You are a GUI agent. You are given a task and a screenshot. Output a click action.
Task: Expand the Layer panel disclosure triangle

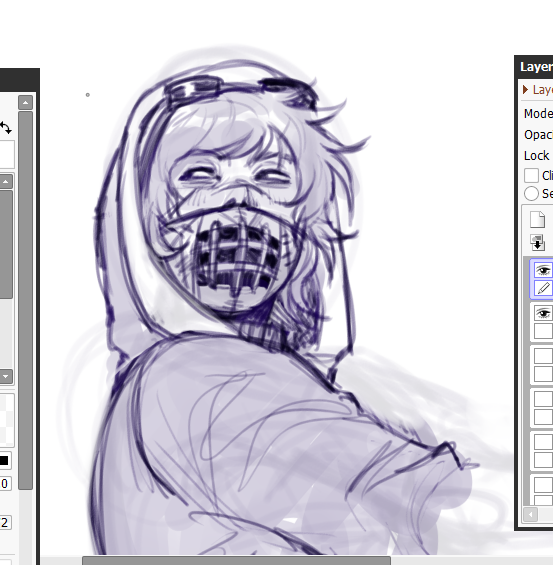tap(526, 89)
